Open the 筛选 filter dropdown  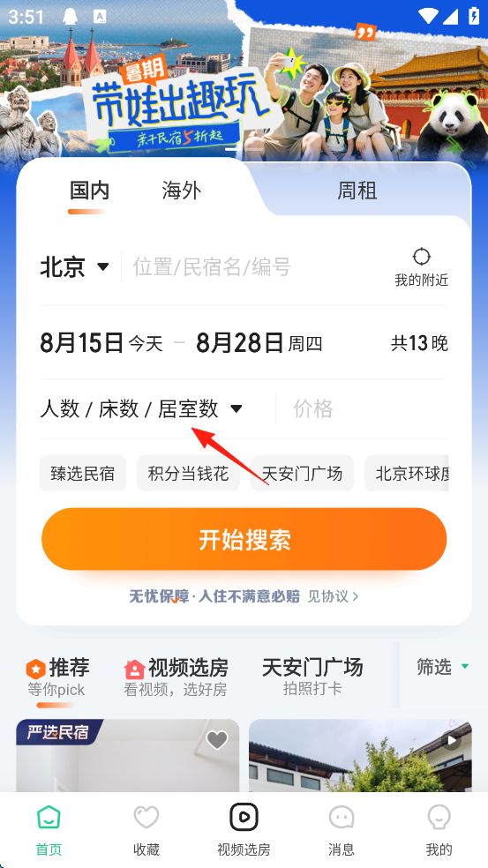443,667
